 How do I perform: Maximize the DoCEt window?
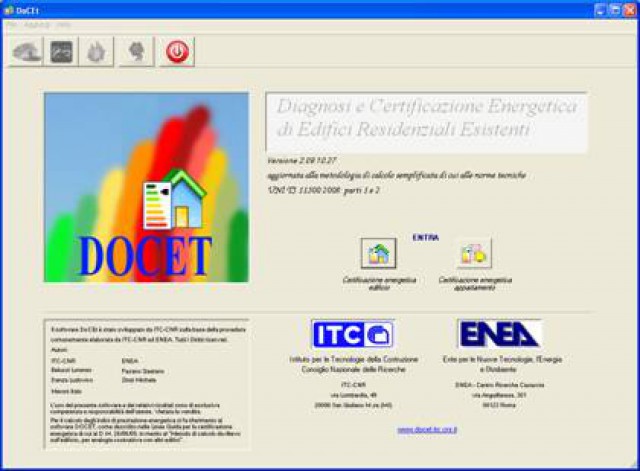click(615, 10)
